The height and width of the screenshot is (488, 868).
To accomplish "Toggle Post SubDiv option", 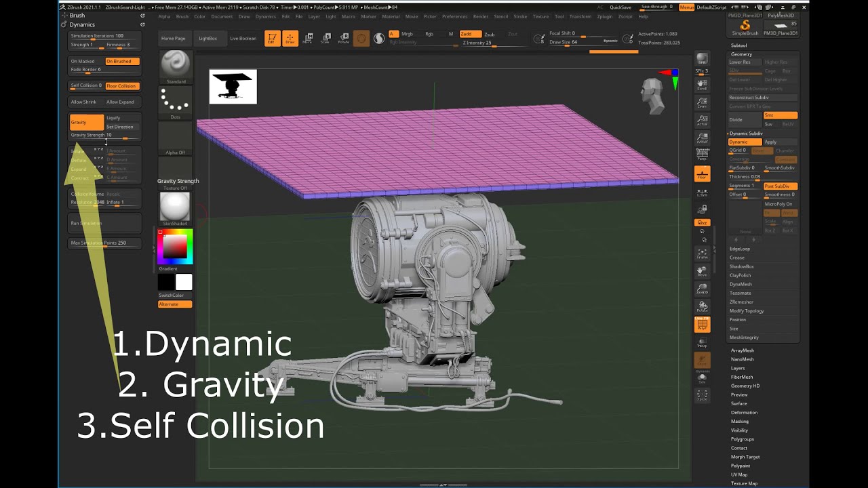I will coord(781,186).
